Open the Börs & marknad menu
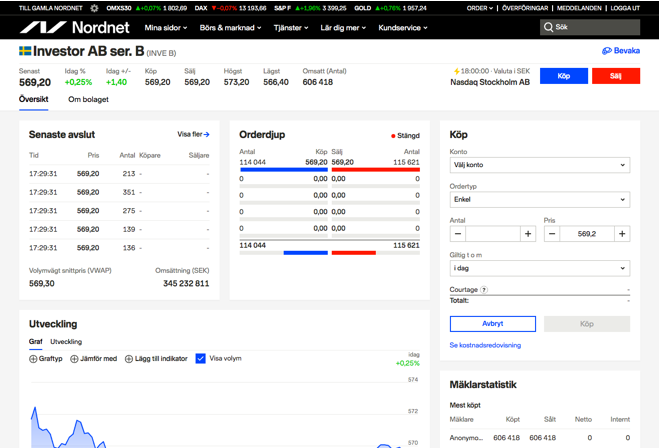Image resolution: width=659 pixels, height=448 pixels. point(230,28)
